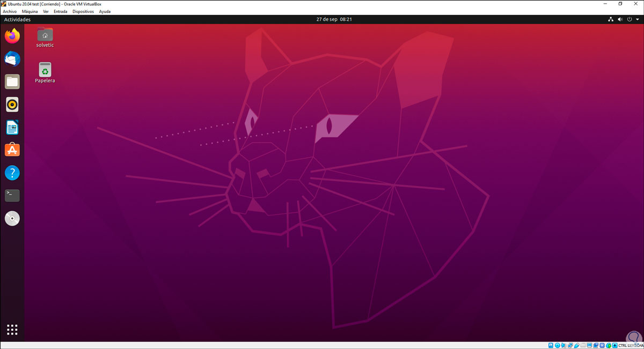The width and height of the screenshot is (644, 349).
Task: Click VirtualBox optical drive indicator
Action: tap(557, 345)
